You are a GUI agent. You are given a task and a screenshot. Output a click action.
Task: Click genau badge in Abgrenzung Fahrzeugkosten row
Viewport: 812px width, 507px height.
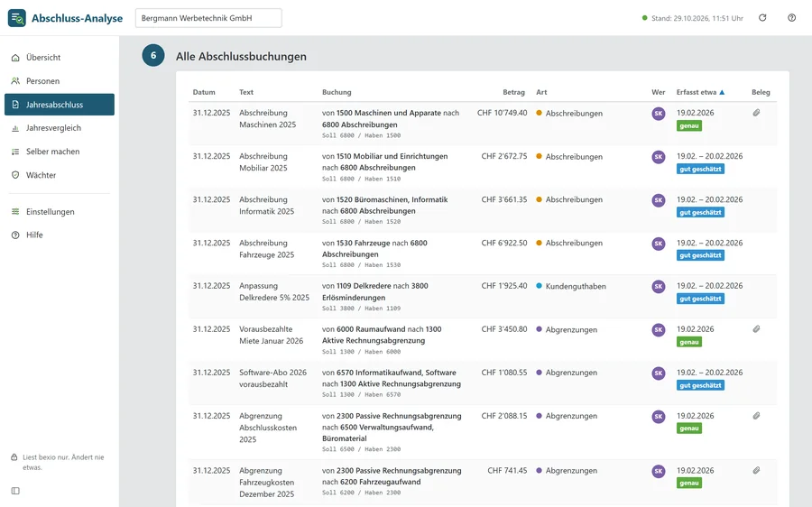click(688, 484)
